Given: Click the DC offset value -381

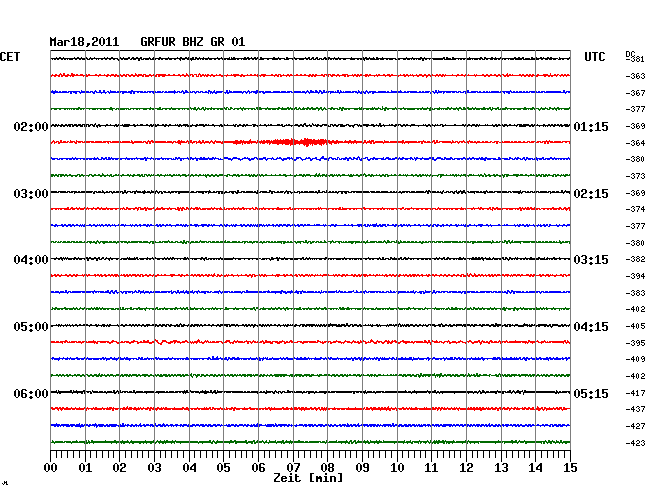Looking at the screenshot, I should (x=637, y=59).
